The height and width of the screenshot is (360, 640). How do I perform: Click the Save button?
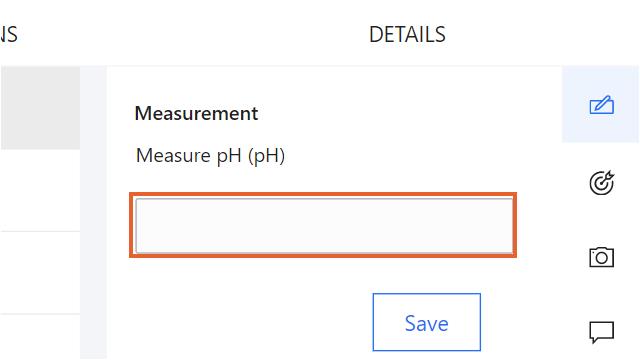pyautogui.click(x=427, y=322)
